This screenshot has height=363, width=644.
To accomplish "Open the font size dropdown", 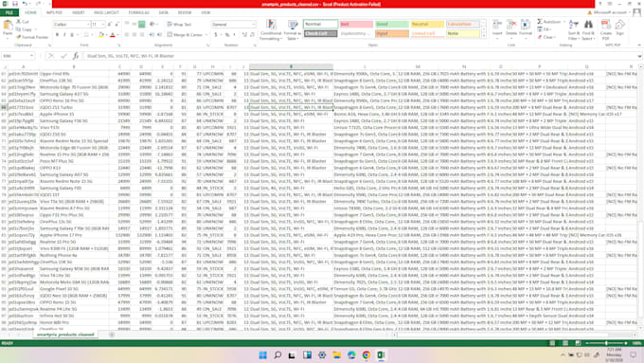I will pos(102,25).
